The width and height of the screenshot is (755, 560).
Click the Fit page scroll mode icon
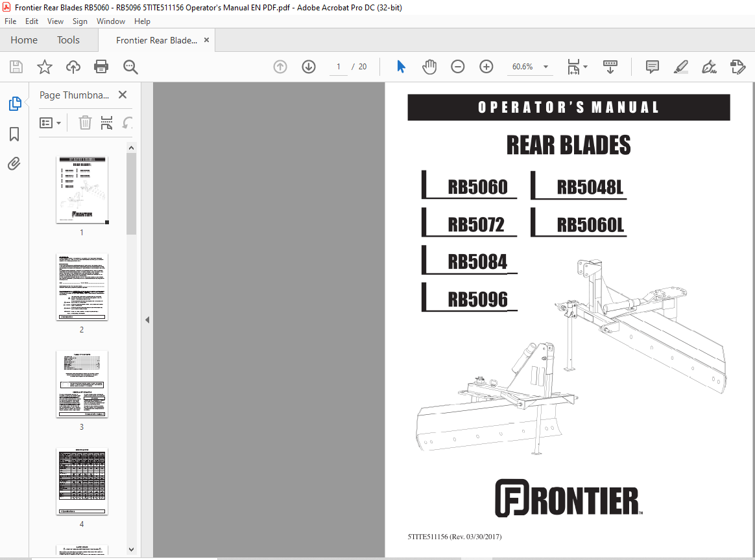pyautogui.click(x=573, y=67)
